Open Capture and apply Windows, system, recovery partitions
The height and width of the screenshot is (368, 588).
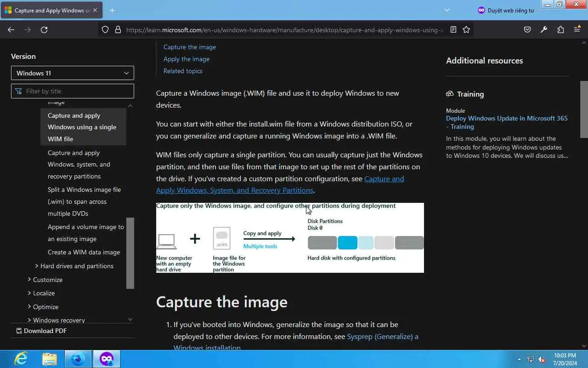(79, 164)
